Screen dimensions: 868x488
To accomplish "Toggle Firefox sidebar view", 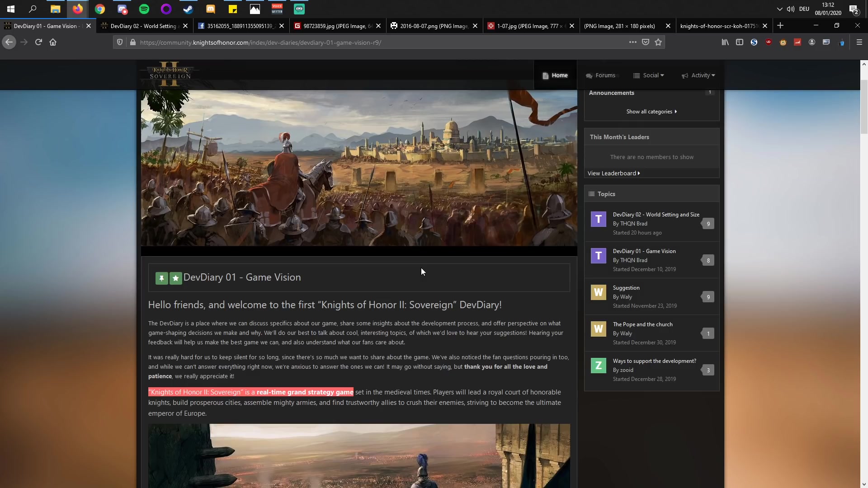I will (740, 42).
